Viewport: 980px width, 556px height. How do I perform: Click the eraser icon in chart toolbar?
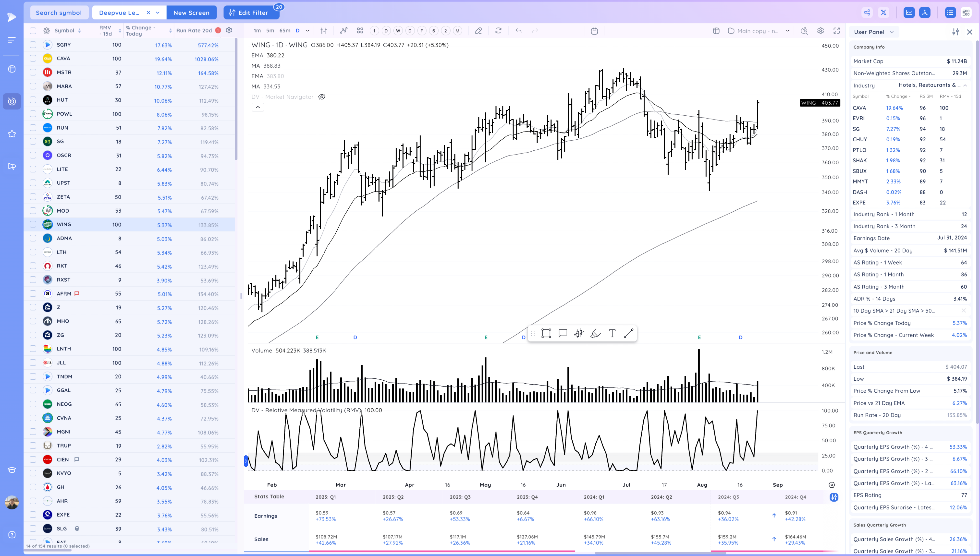478,31
